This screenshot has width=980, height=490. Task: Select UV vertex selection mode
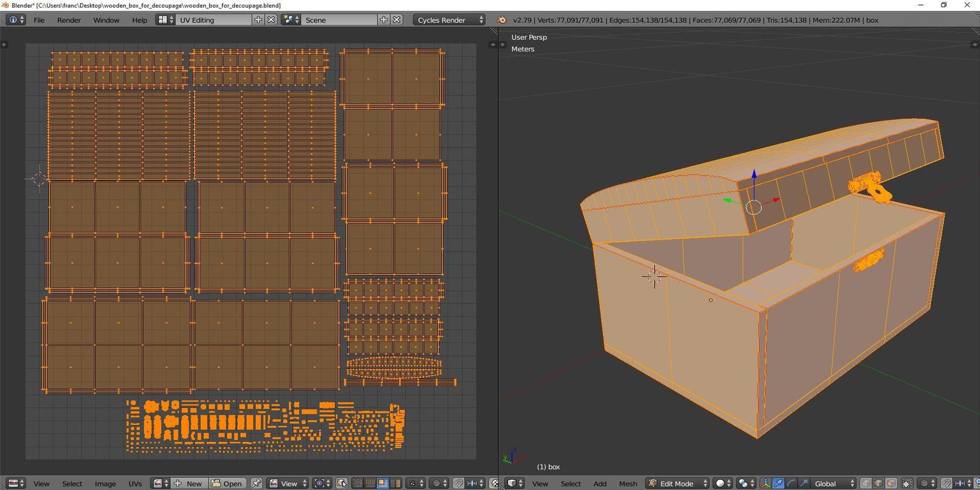click(357, 483)
